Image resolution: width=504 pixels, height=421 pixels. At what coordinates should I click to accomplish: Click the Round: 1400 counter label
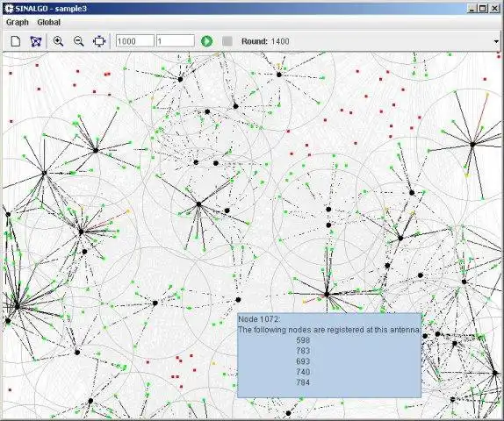265,41
